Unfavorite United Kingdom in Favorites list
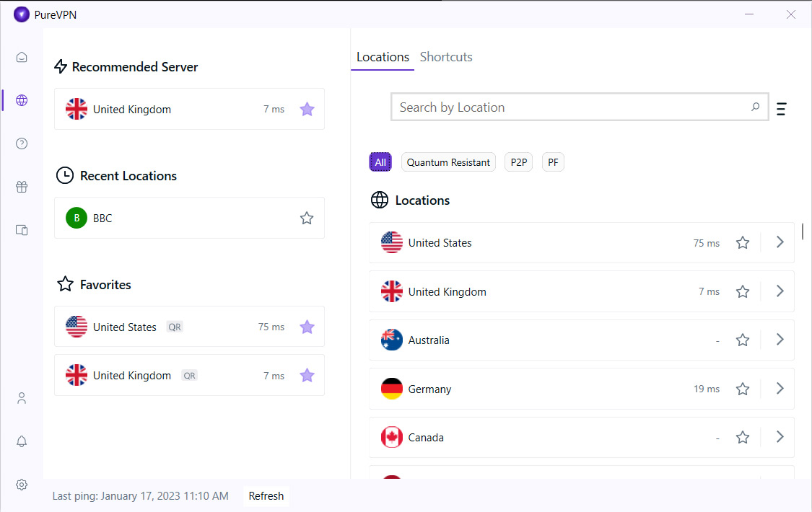The height and width of the screenshot is (512, 812). pos(307,376)
